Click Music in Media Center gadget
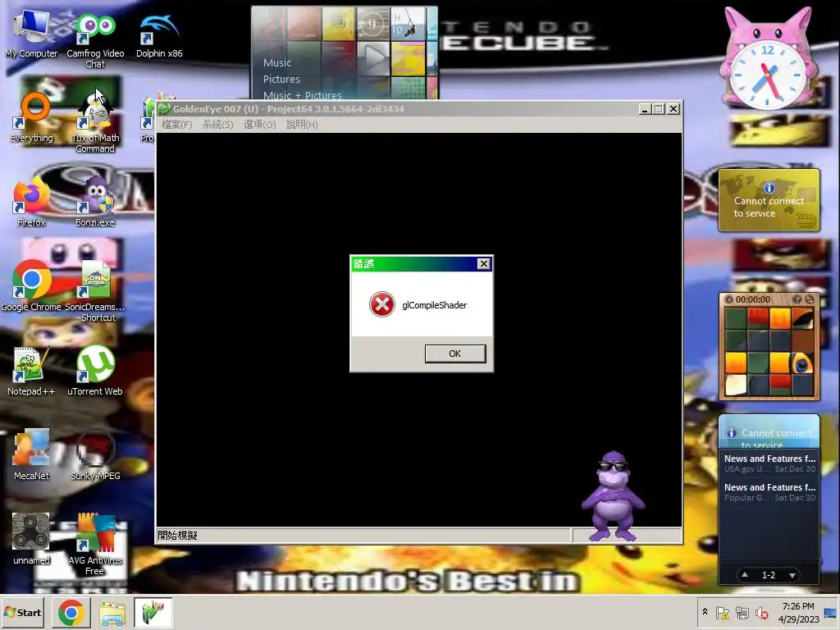The width and height of the screenshot is (840, 630). (x=277, y=62)
